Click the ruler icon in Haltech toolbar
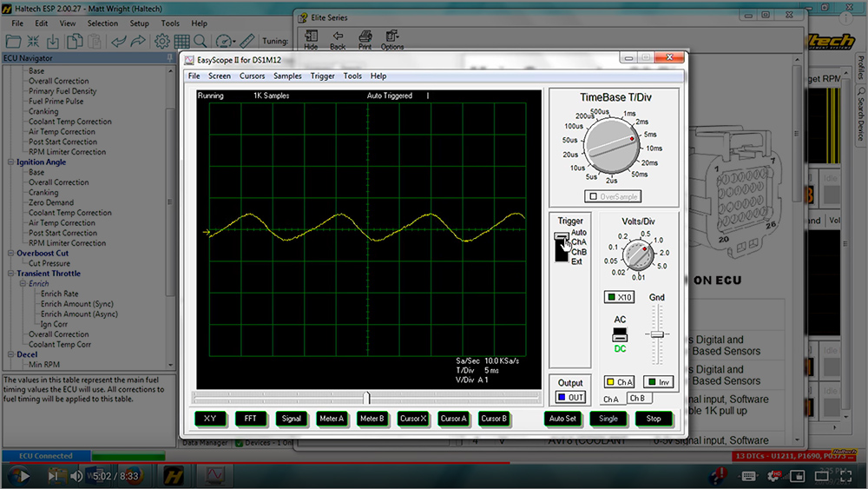Viewport: 868px width, 489px height. pos(247,41)
